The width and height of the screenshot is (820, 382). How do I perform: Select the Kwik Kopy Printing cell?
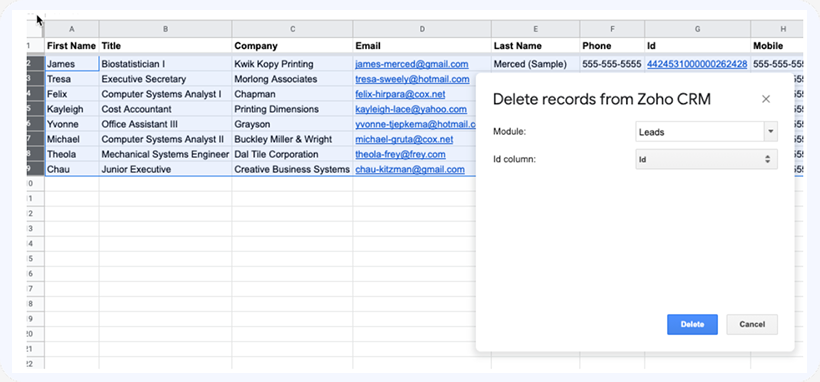point(292,64)
